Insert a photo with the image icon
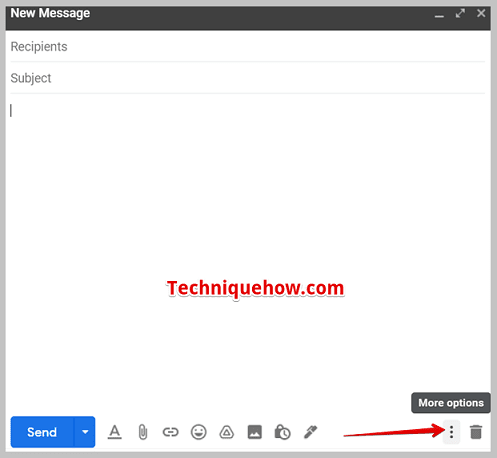 (x=255, y=432)
